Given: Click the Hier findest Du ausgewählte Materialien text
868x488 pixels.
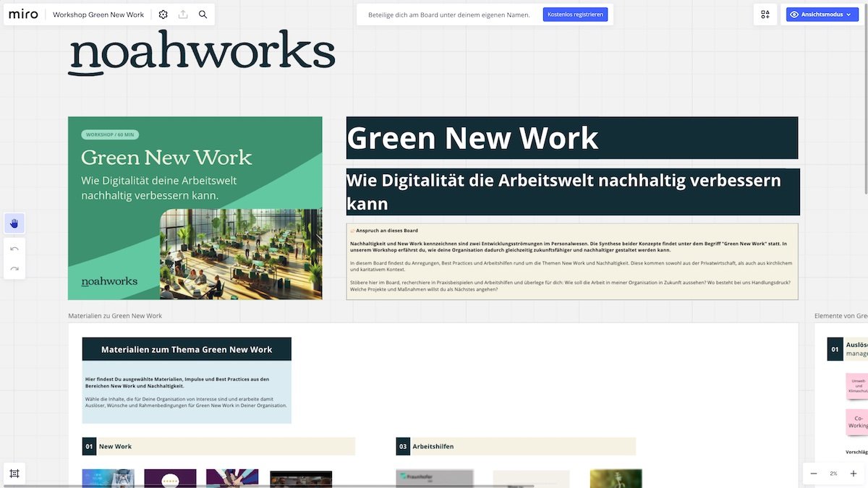Looking at the screenshot, I should 177,382.
